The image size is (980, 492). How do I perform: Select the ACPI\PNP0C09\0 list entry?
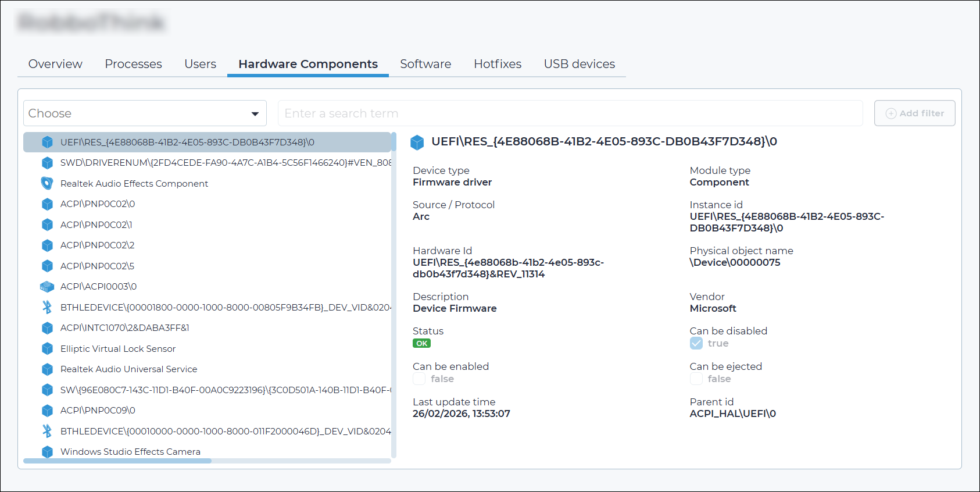pos(207,411)
